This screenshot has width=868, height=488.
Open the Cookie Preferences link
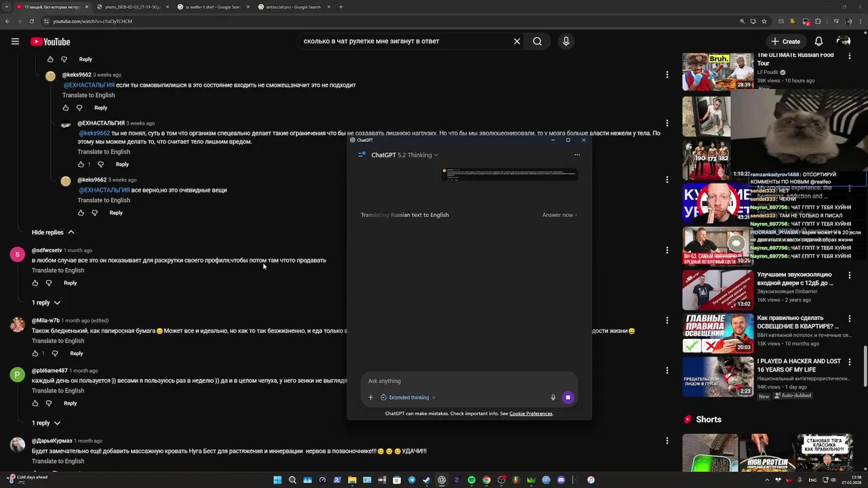531,413
